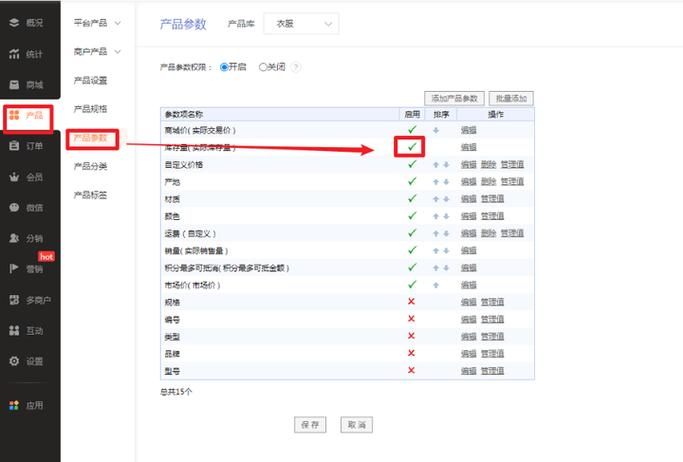The height and width of the screenshot is (462, 683).
Task: Enable the 品牌 row red cross
Action: 411,353
